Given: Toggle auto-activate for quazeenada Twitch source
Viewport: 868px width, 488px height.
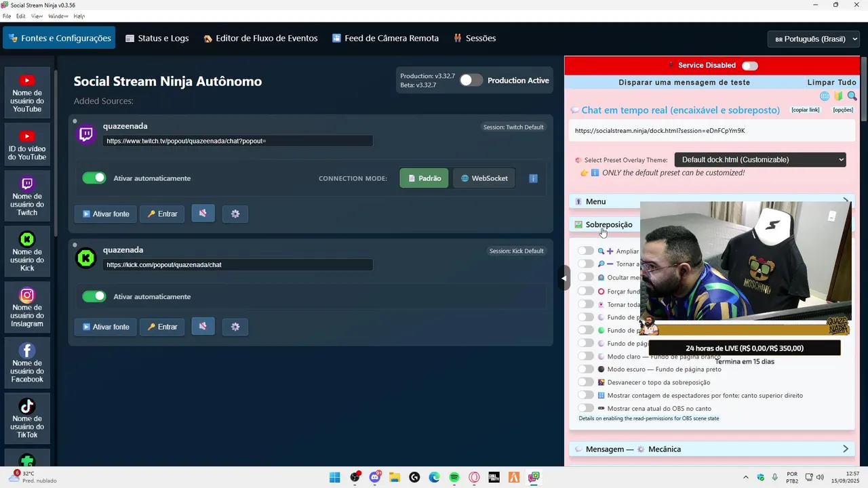Looking at the screenshot, I should (x=94, y=178).
